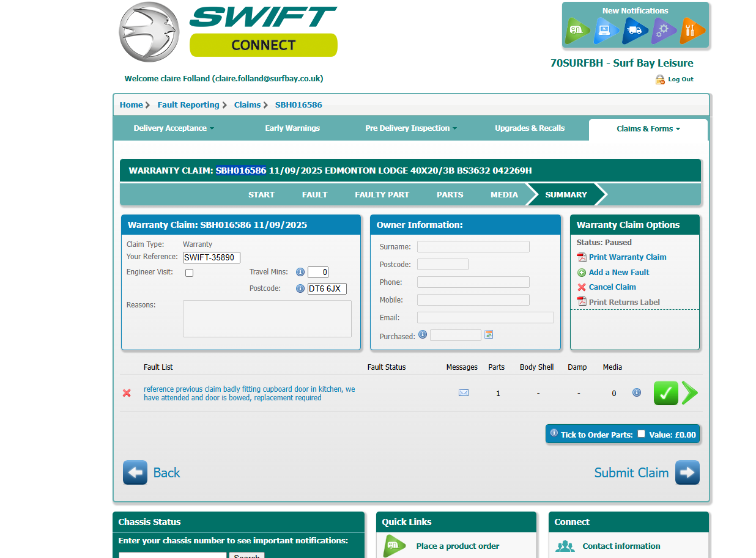756x558 pixels.
Task: Go to the START step
Action: (261, 194)
